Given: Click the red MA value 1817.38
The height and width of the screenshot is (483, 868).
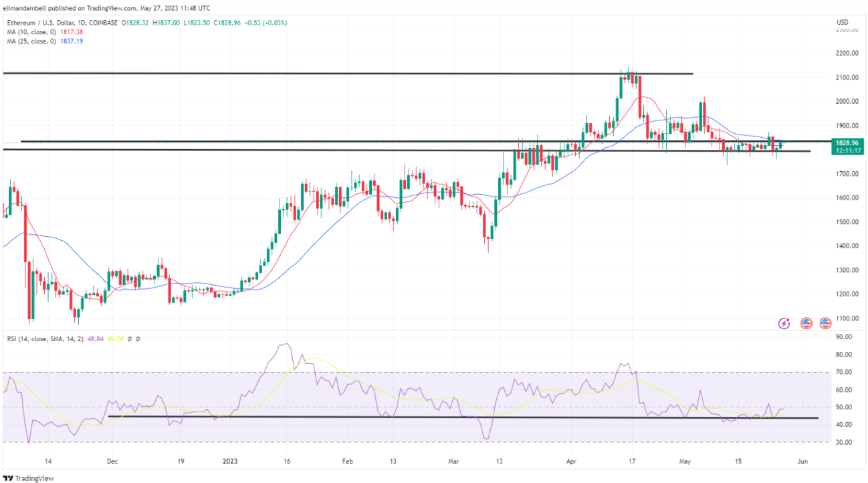Looking at the screenshot, I should 70,31.
